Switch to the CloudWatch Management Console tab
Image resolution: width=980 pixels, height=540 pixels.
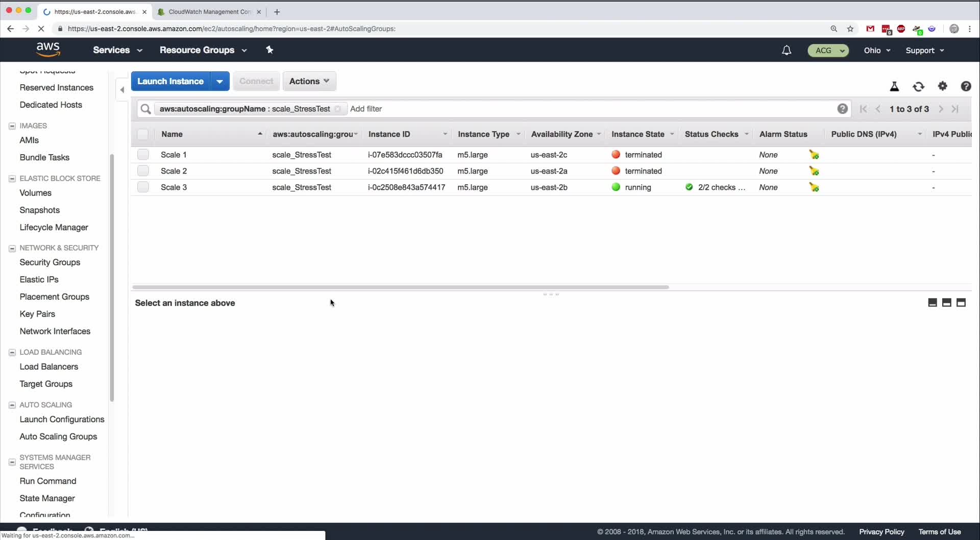[209, 12]
